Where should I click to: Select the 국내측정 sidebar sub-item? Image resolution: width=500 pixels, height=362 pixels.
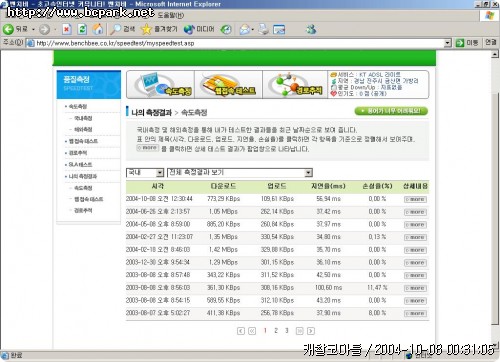tap(83, 118)
